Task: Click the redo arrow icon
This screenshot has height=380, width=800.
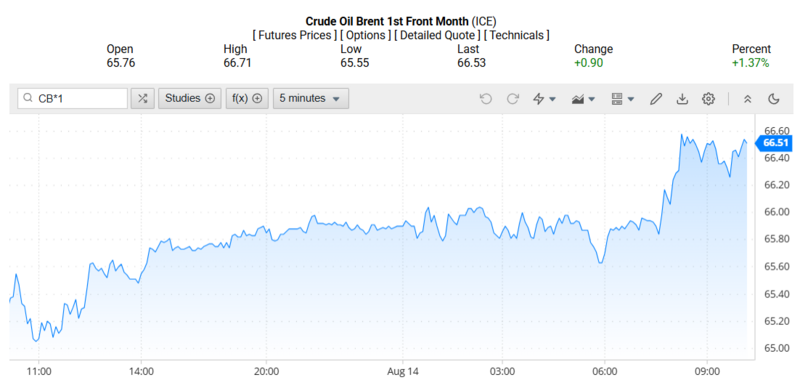Action: (512, 99)
